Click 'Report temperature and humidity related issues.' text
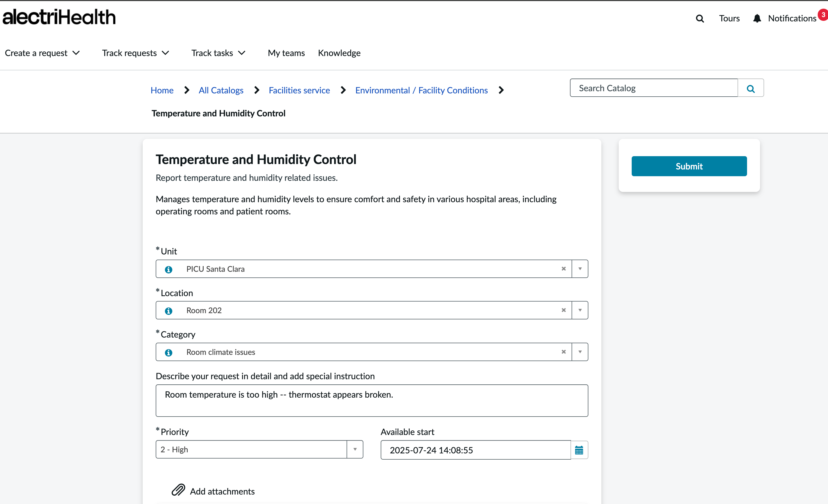Screen dimensions: 828x504 pos(247,178)
